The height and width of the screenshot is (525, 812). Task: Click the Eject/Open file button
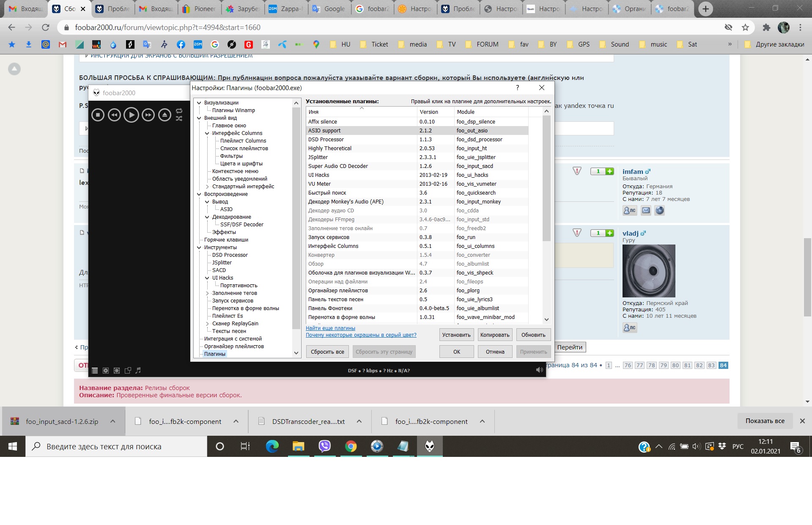[165, 115]
